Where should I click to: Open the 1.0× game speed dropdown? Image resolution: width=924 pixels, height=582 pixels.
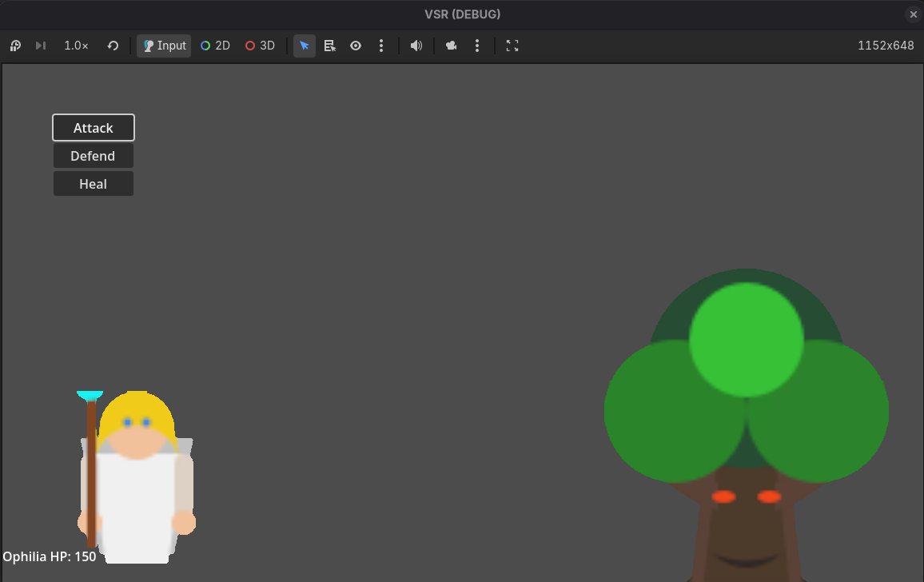(76, 46)
